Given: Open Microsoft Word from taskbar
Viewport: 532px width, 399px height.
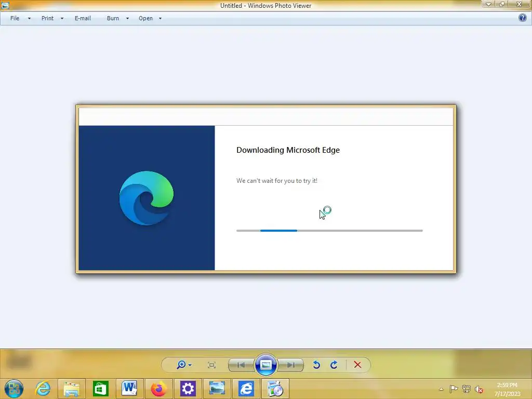Looking at the screenshot, I should [x=129, y=389].
